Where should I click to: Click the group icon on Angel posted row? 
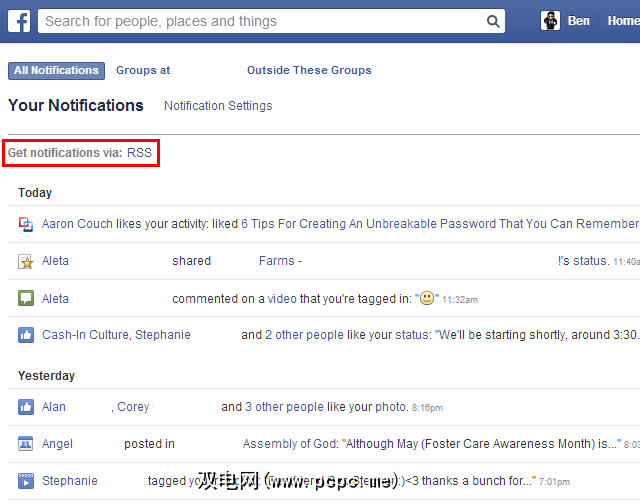pos(26,444)
